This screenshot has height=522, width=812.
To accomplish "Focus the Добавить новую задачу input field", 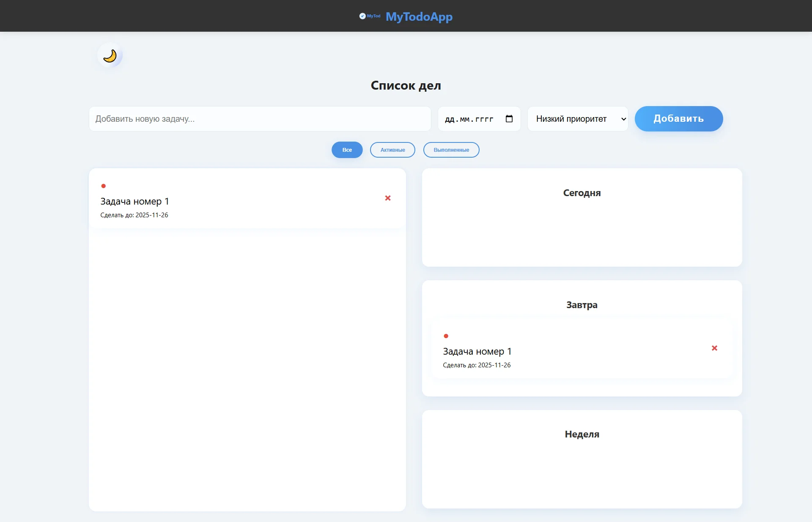I will click(260, 119).
